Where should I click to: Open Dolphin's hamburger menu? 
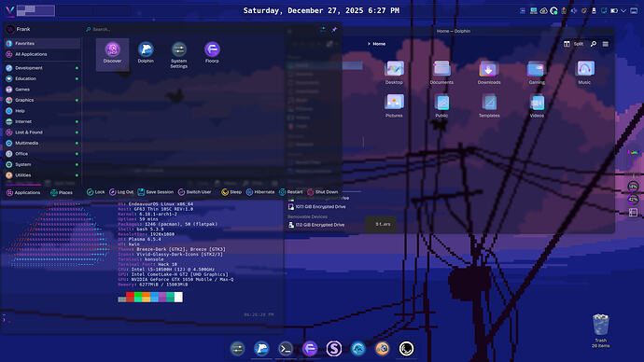(606, 44)
